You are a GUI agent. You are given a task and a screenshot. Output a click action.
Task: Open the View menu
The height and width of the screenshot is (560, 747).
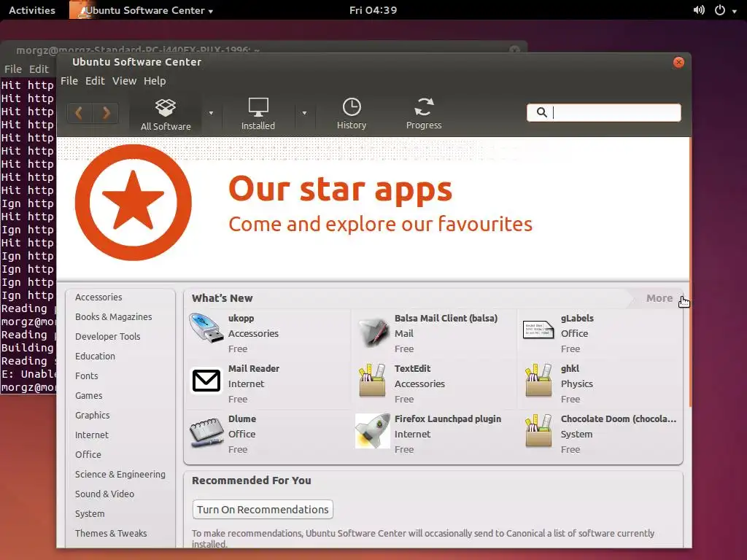click(124, 81)
